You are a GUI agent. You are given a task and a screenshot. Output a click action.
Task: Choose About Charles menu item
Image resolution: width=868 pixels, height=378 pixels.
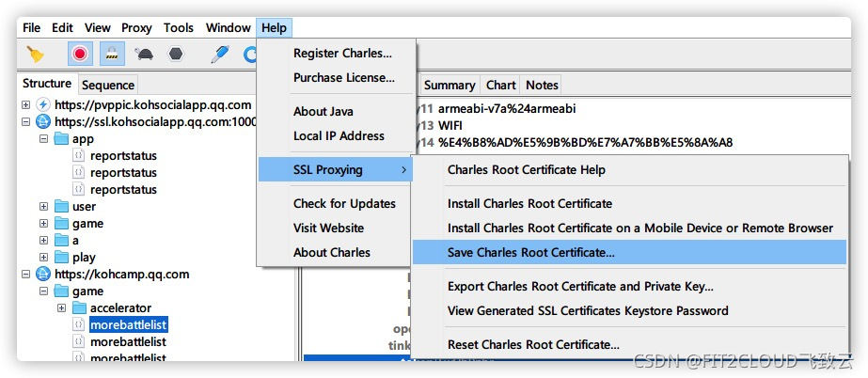(336, 252)
